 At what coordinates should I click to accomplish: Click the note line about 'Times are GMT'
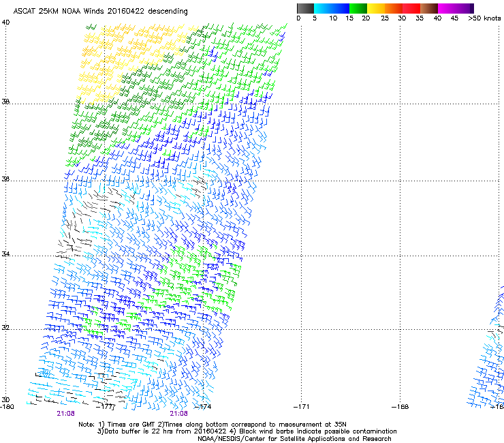(x=212, y=425)
